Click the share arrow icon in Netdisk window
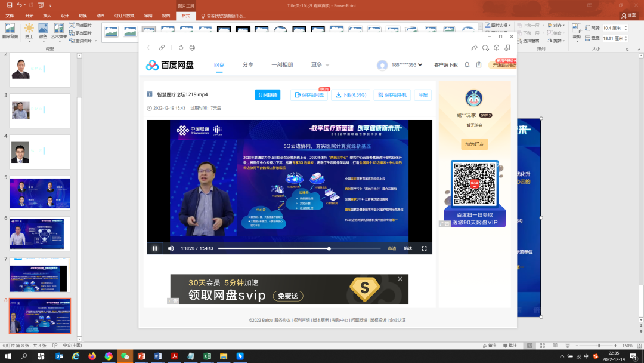Image resolution: width=644 pixels, height=363 pixels. click(475, 48)
